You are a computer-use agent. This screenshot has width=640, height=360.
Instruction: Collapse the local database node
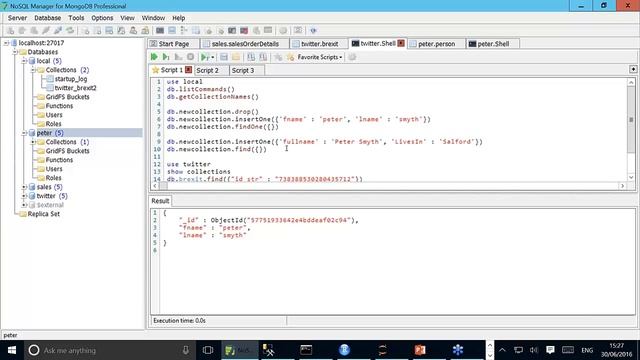click(24, 61)
